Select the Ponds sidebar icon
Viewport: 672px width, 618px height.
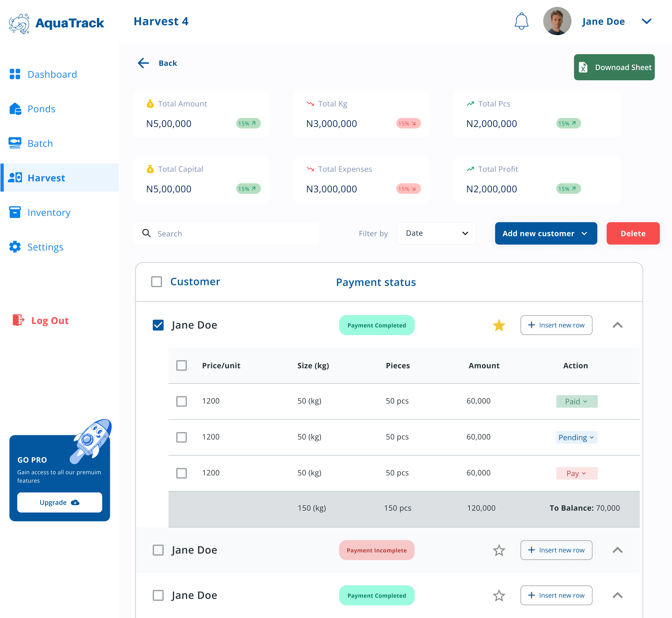pos(15,109)
